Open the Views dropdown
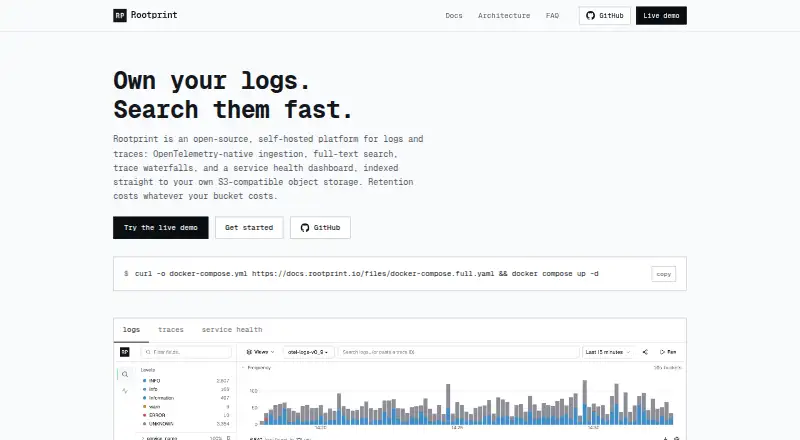The height and width of the screenshot is (440, 800). click(x=260, y=352)
